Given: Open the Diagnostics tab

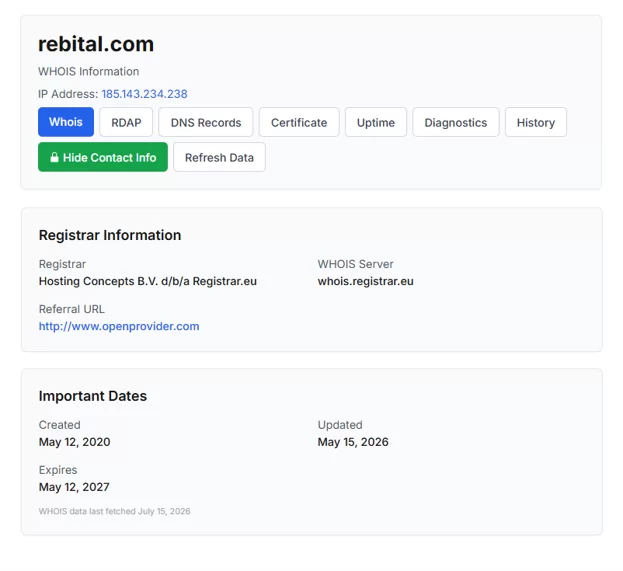Looking at the screenshot, I should pos(456,122).
